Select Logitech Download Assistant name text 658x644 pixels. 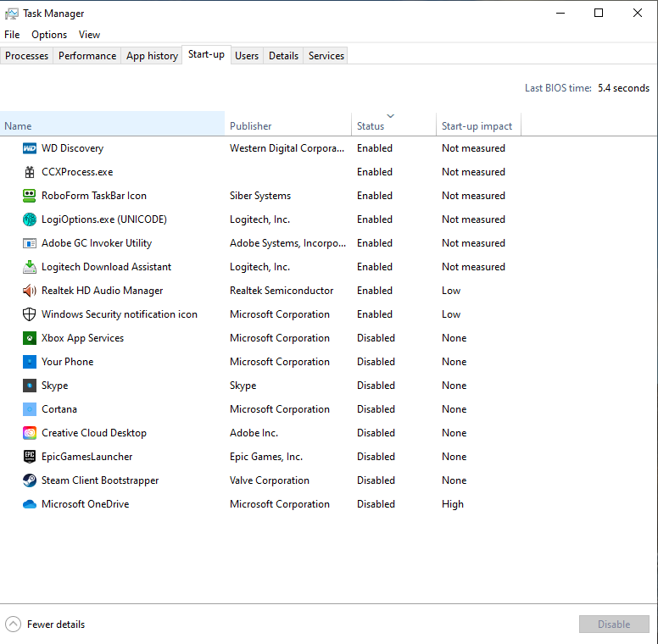click(x=106, y=267)
